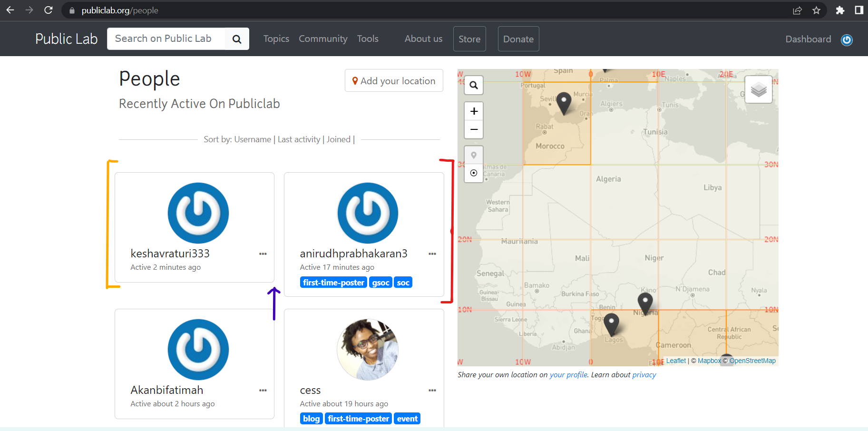Open the Tools menu

tap(368, 39)
